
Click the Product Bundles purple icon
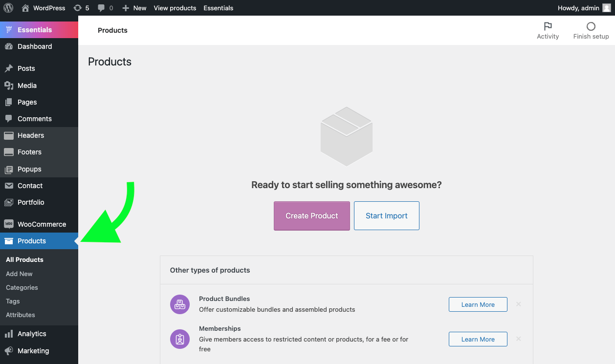(x=180, y=304)
